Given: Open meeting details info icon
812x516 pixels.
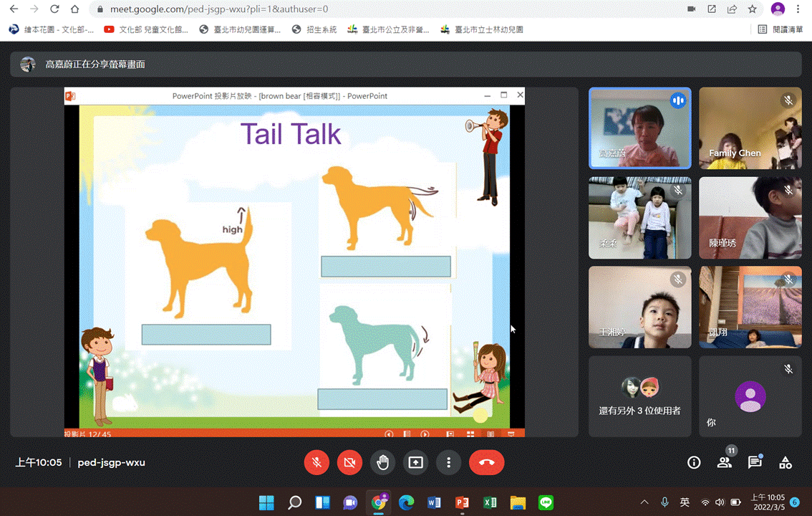Looking at the screenshot, I should point(693,463).
